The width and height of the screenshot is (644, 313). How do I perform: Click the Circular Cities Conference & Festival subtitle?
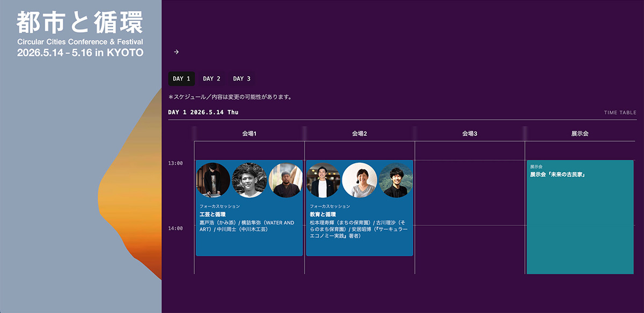coord(80,42)
